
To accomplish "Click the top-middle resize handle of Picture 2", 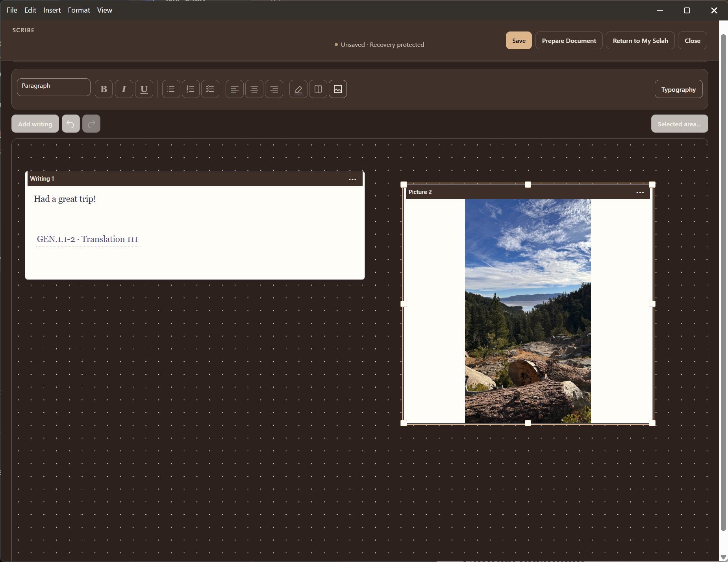I will pos(528,185).
